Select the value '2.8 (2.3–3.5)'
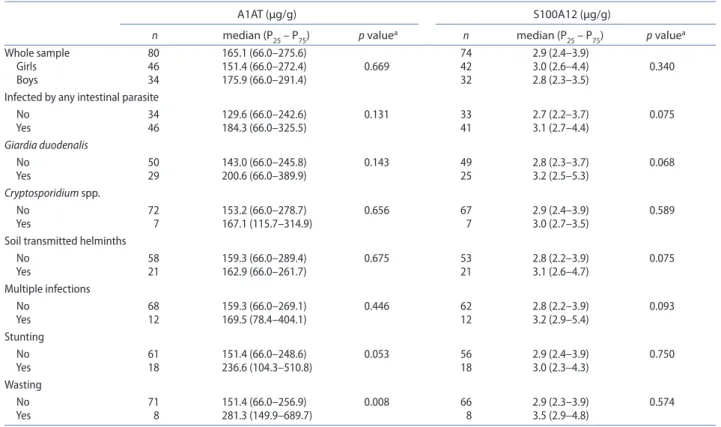Viewport: 721px width, 427px height. (x=561, y=80)
